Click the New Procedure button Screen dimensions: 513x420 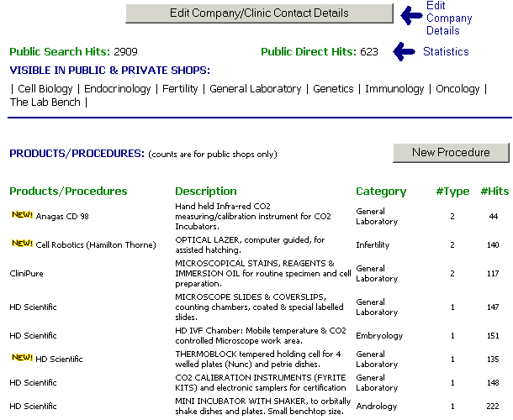pos(451,153)
